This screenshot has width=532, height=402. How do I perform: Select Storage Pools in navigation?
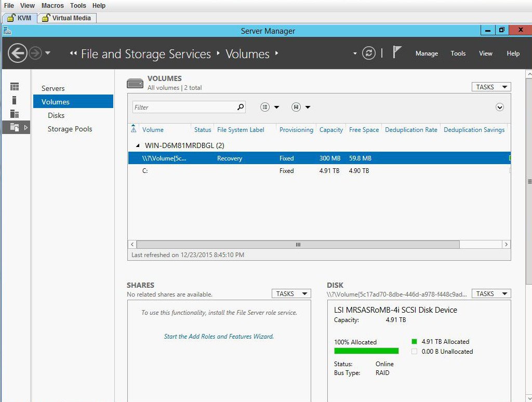tap(70, 129)
